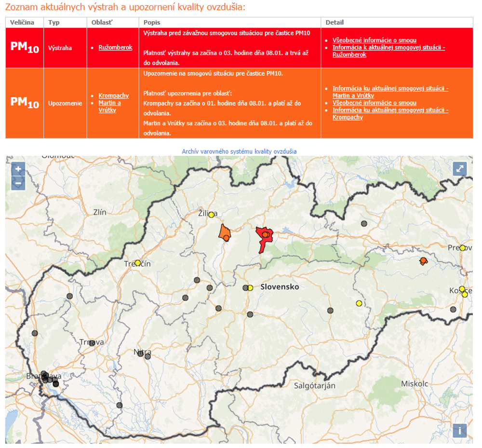Open general smog info in red row
This screenshot has width=482, height=448.
pos(374,40)
